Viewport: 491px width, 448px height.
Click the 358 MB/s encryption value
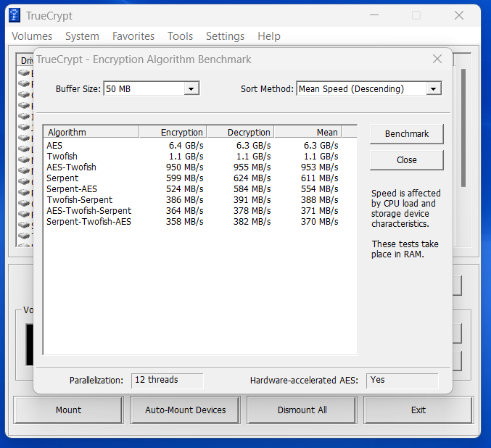(x=185, y=222)
